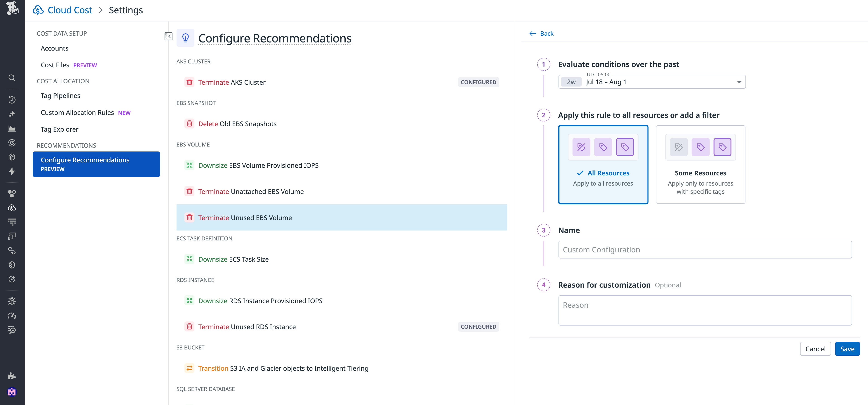Select the sparkles Bits AI sidebar icon

[x=12, y=114]
